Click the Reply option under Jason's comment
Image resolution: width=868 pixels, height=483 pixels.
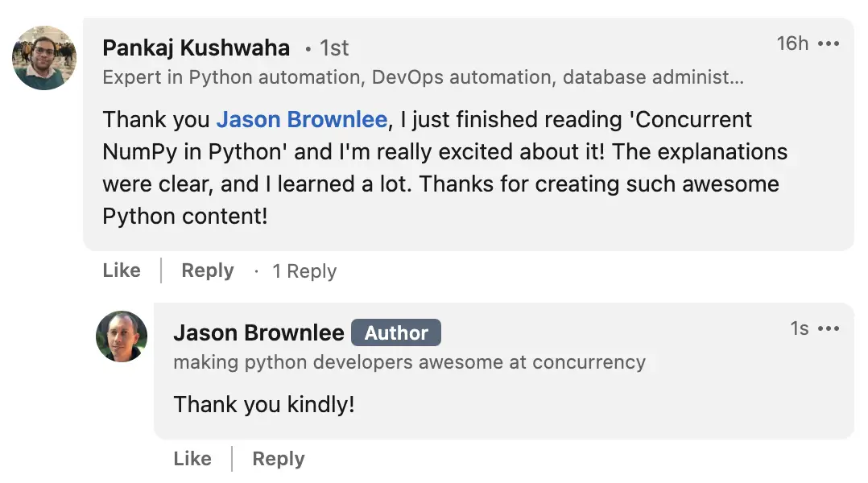click(x=278, y=458)
